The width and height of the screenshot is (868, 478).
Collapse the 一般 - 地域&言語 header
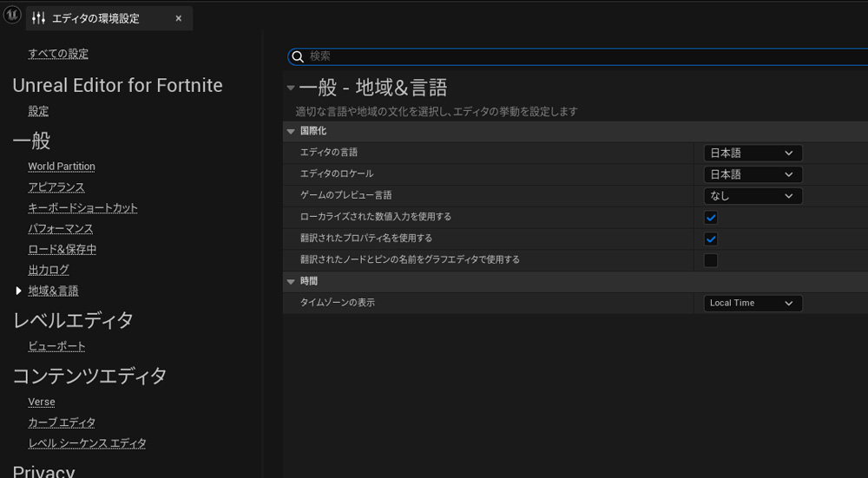[291, 88]
